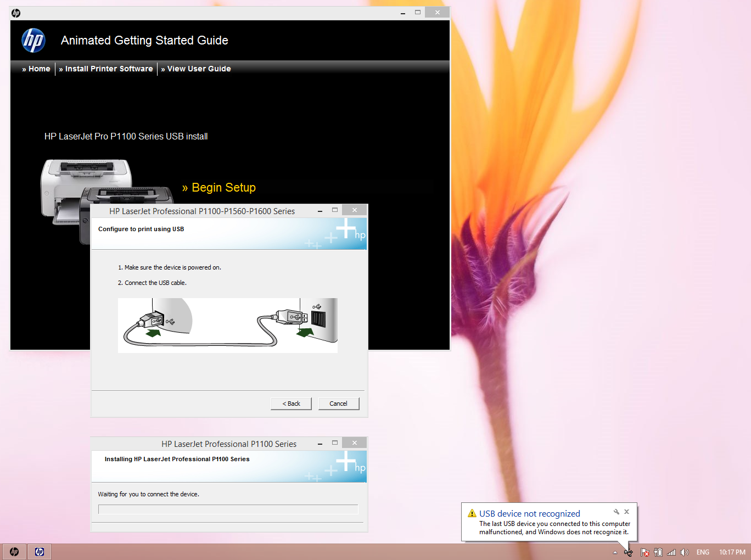Click 'Configure to print using USB' heading
Viewport: 751px width, 560px height.
point(141,229)
